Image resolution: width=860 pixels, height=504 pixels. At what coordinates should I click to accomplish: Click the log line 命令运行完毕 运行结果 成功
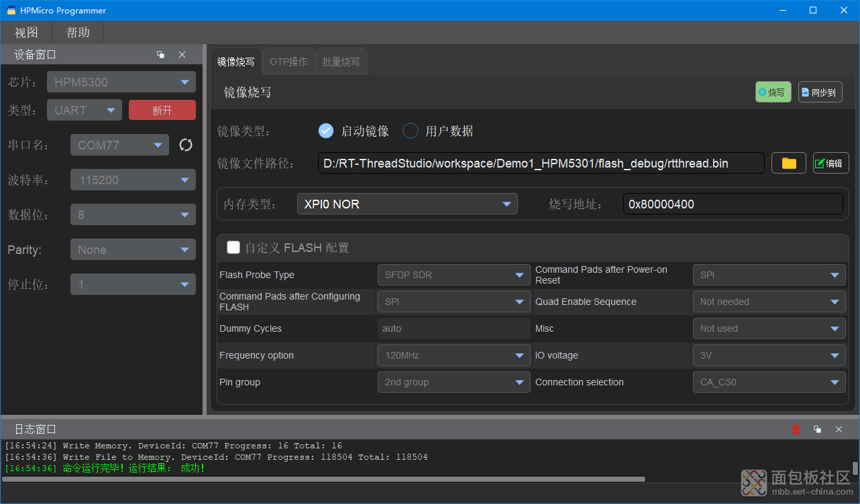pyautogui.click(x=105, y=468)
